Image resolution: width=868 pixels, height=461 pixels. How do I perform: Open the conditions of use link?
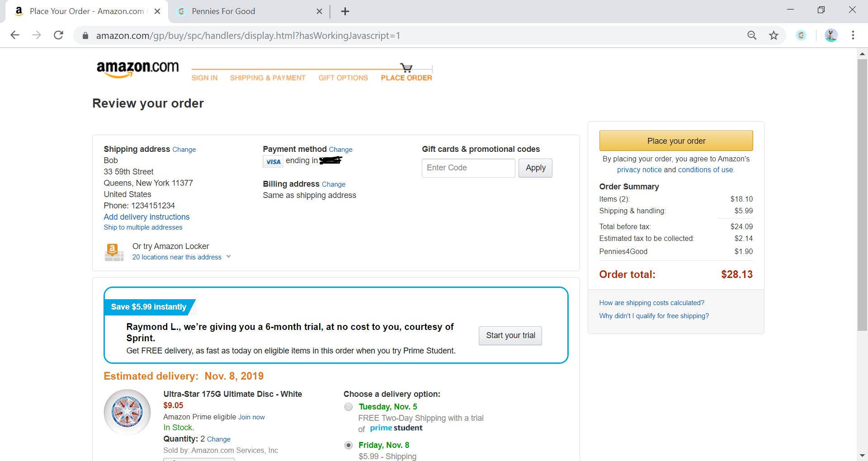(x=705, y=169)
